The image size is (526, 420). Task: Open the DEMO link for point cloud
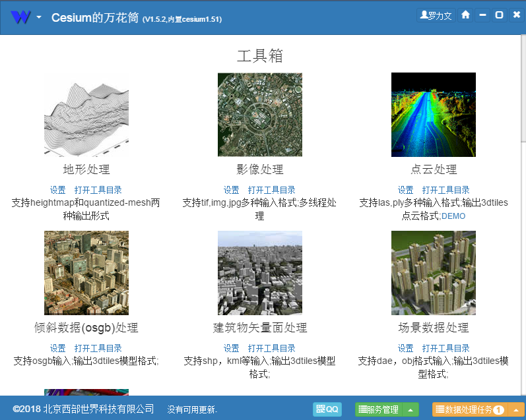coord(453,216)
